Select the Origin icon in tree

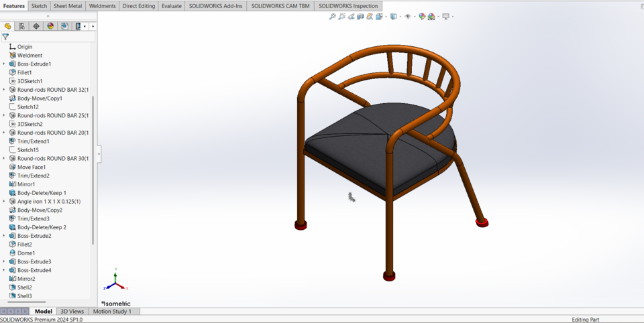point(12,47)
